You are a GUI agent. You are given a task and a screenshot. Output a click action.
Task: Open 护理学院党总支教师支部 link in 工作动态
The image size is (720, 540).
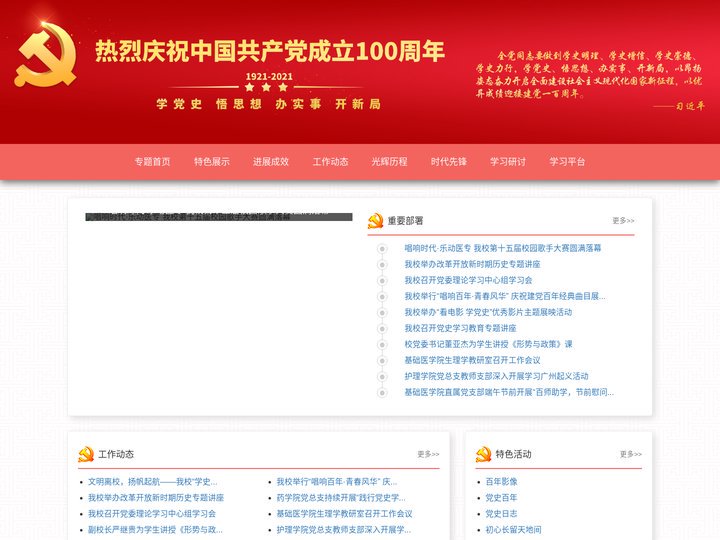click(x=343, y=530)
